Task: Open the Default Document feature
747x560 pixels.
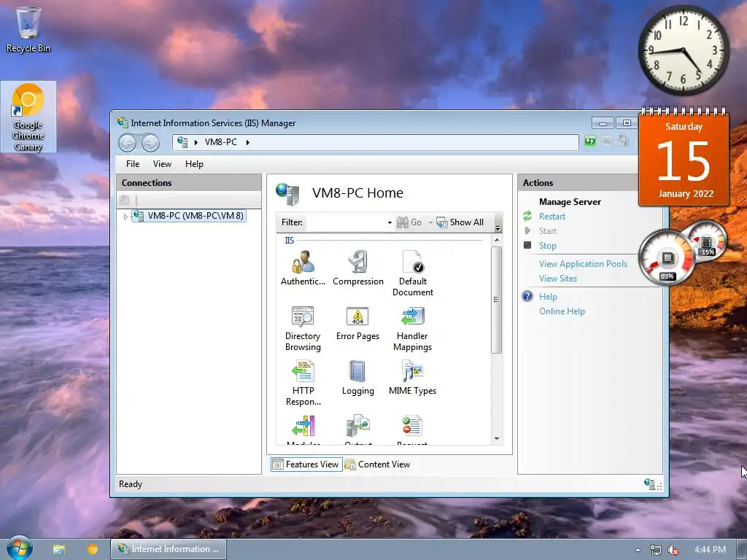Action: point(413,273)
